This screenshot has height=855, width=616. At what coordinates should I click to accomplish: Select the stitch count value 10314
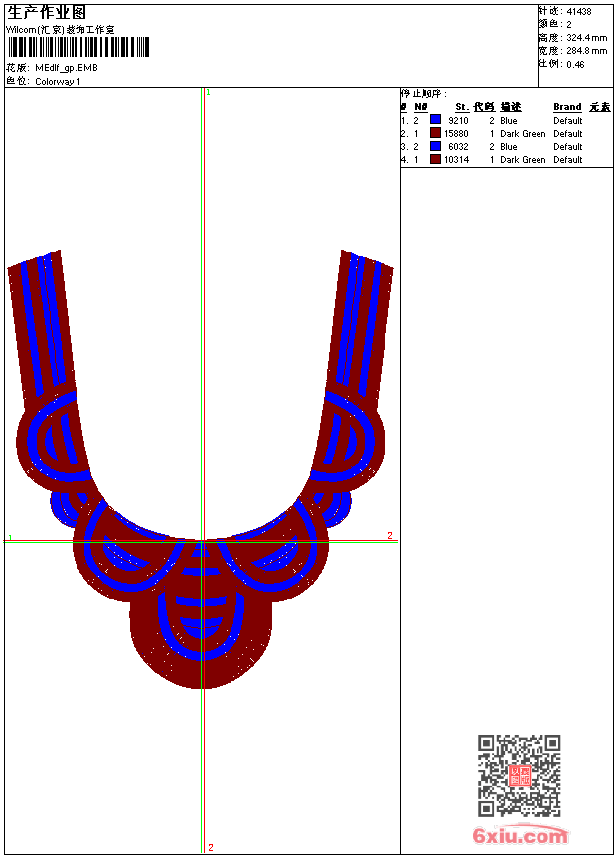pos(456,160)
